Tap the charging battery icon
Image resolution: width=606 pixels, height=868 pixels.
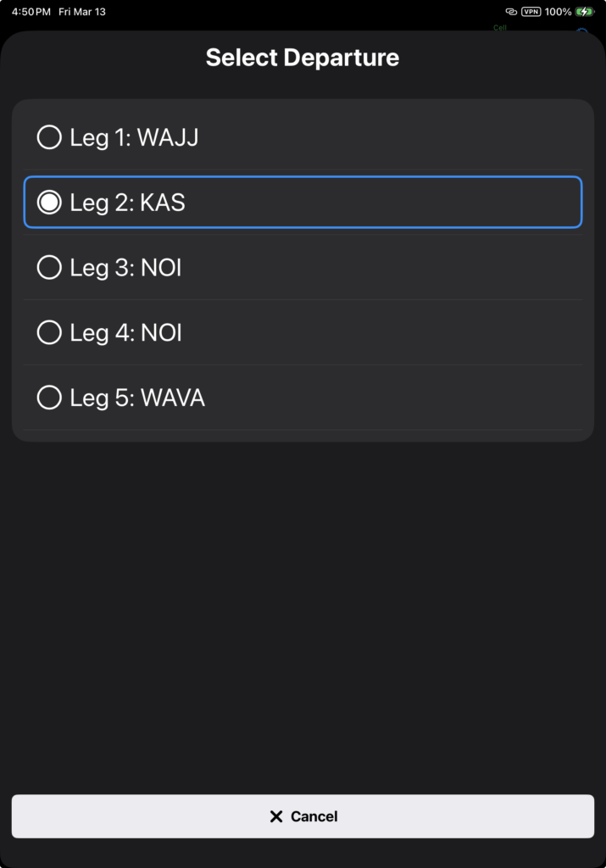(585, 12)
